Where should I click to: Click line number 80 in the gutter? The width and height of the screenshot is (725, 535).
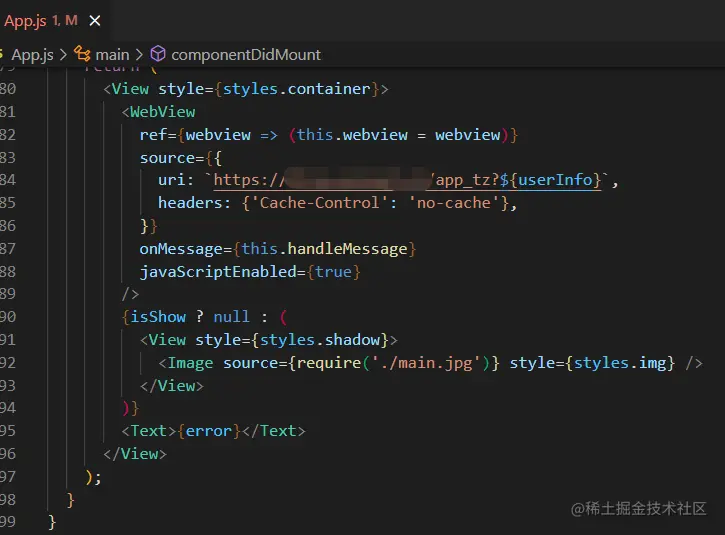point(7,88)
